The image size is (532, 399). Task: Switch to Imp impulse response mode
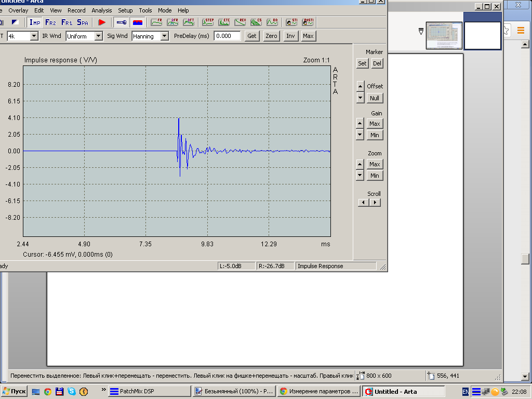coord(35,22)
